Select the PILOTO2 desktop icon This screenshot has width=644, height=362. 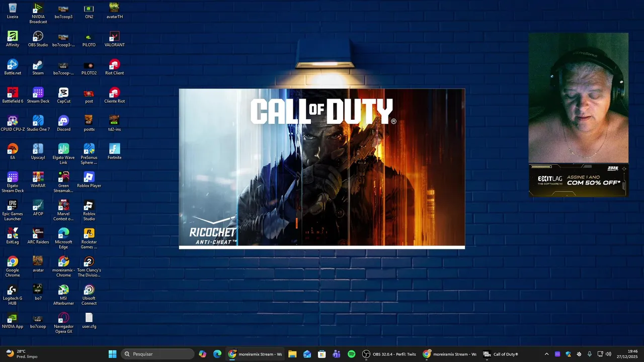(x=89, y=67)
